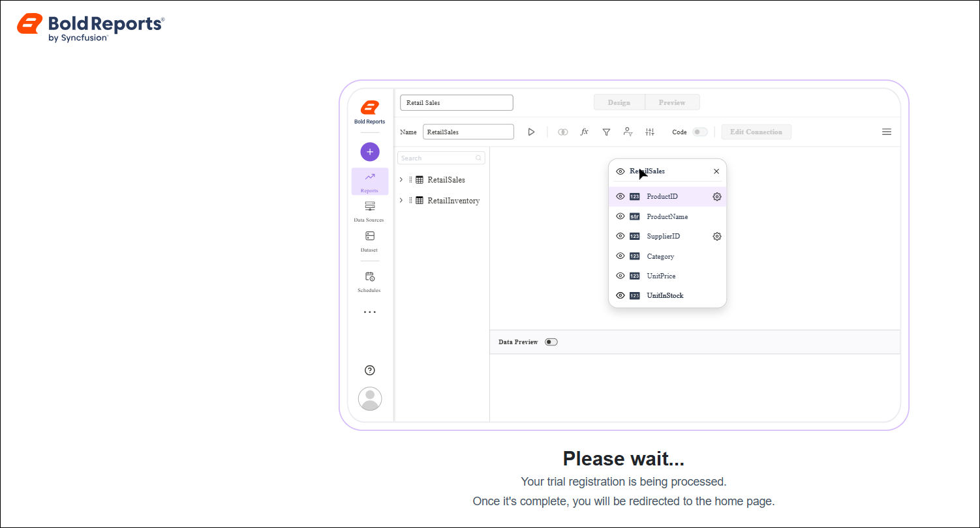Click the redirected to home page message

click(624, 501)
